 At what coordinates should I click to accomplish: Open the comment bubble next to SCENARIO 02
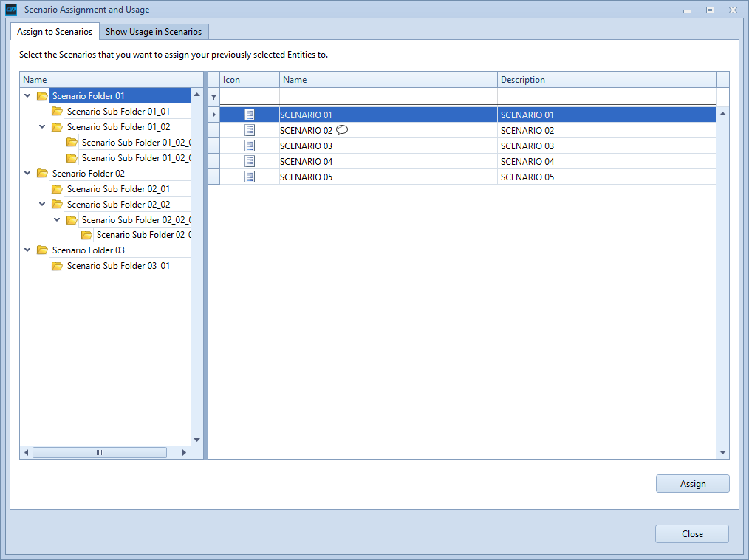tap(341, 129)
